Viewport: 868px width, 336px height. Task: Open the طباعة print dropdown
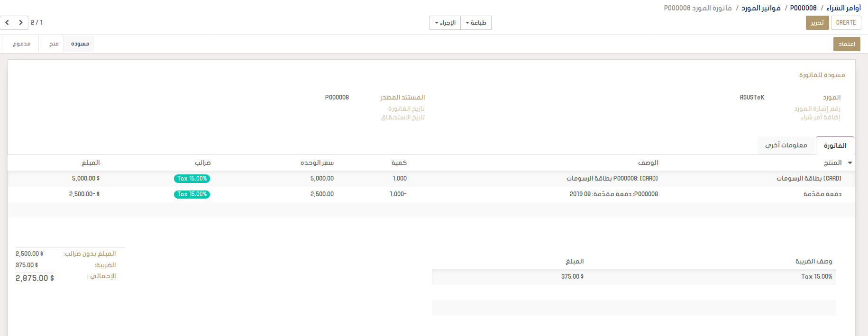tap(475, 23)
